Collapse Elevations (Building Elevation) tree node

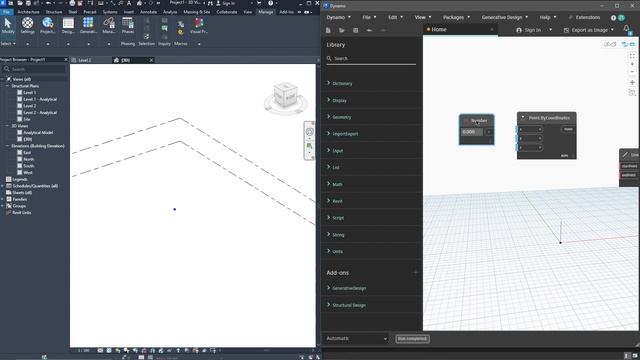click(x=7, y=146)
